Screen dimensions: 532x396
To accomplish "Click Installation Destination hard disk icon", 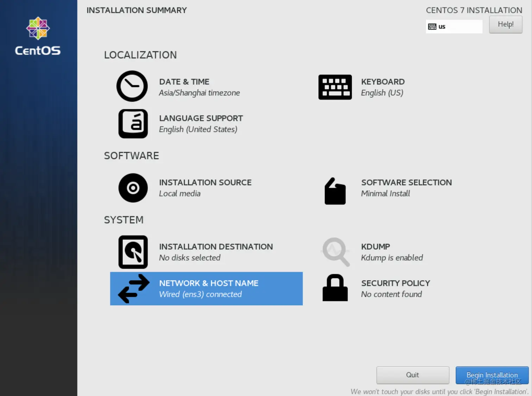I will 133,252.
